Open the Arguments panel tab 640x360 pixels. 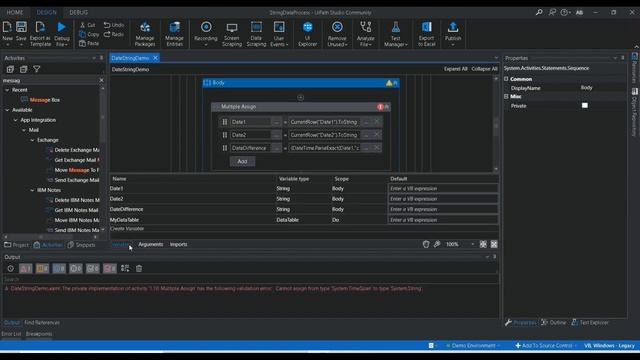coord(151,244)
